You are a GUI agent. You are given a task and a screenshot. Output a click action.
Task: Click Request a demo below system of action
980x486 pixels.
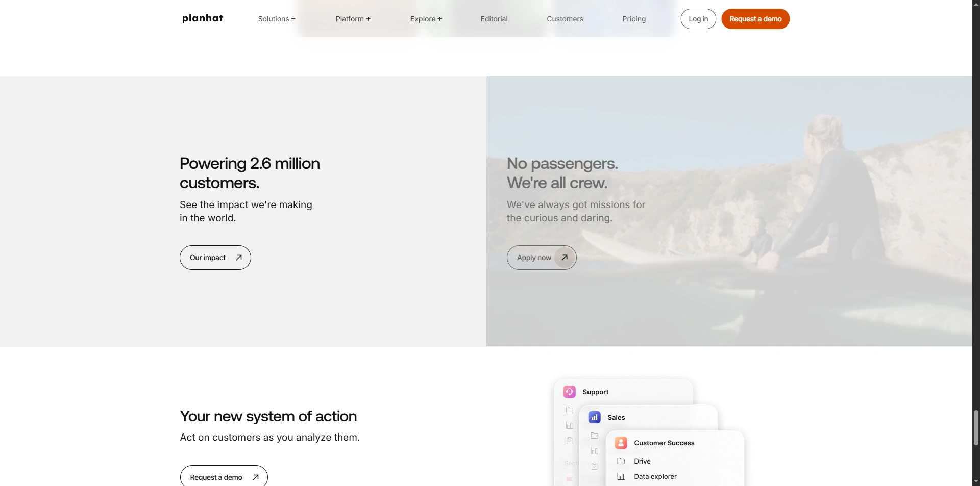[x=224, y=477]
